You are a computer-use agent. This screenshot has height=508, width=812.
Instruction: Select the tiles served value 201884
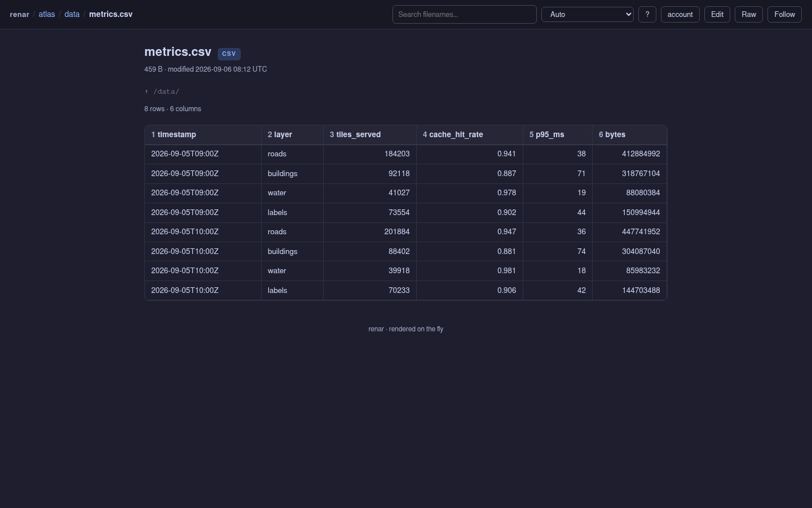(x=396, y=232)
